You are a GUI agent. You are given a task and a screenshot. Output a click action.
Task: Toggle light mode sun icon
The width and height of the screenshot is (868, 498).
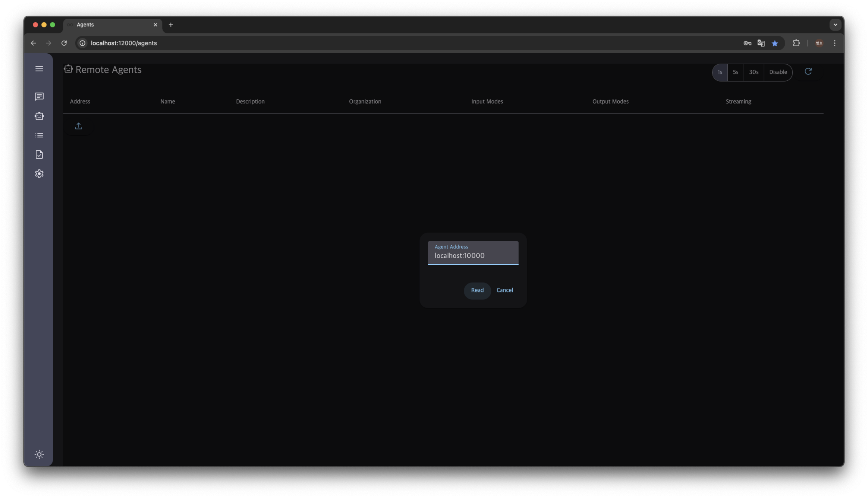click(x=39, y=454)
